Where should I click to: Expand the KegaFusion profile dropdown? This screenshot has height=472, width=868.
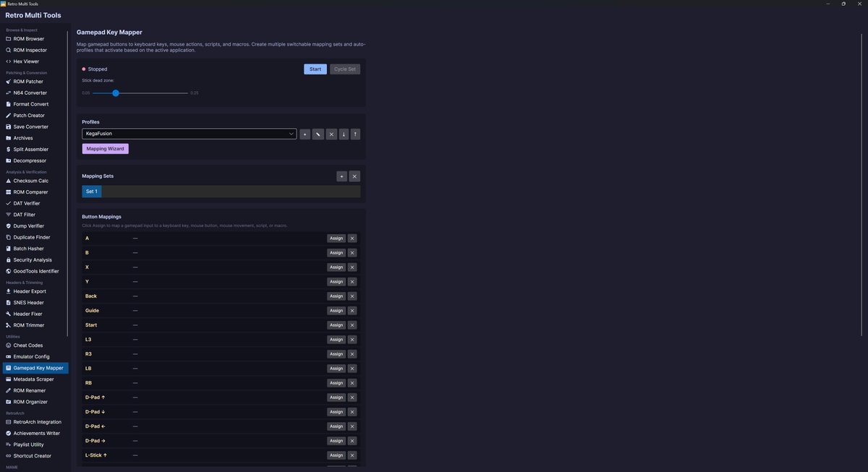click(x=190, y=134)
